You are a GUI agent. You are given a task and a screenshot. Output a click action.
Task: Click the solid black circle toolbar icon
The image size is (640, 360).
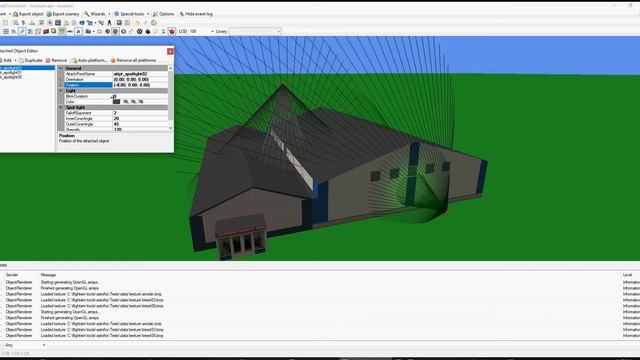tap(147, 31)
